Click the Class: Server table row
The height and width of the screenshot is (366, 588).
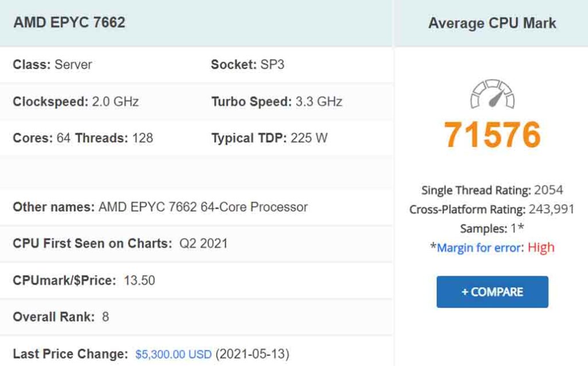click(x=52, y=64)
